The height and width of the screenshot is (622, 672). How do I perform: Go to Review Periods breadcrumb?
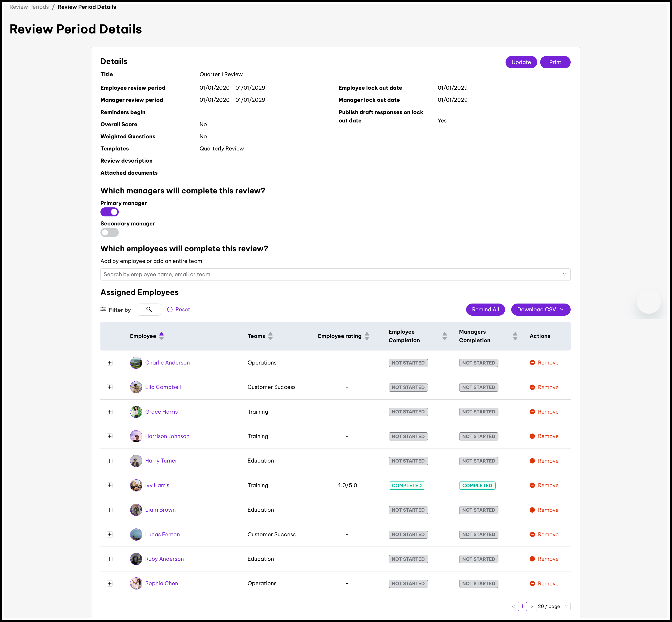click(x=29, y=7)
